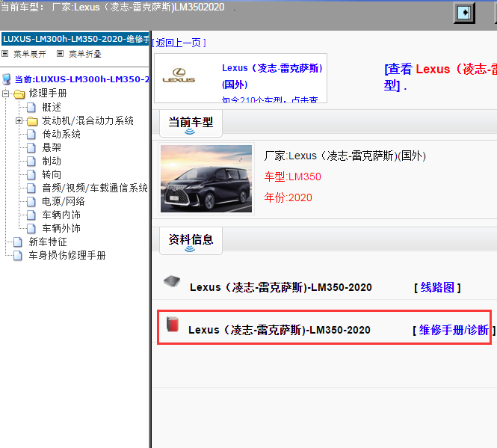Click the 菜单折叠 list icon

(61, 54)
